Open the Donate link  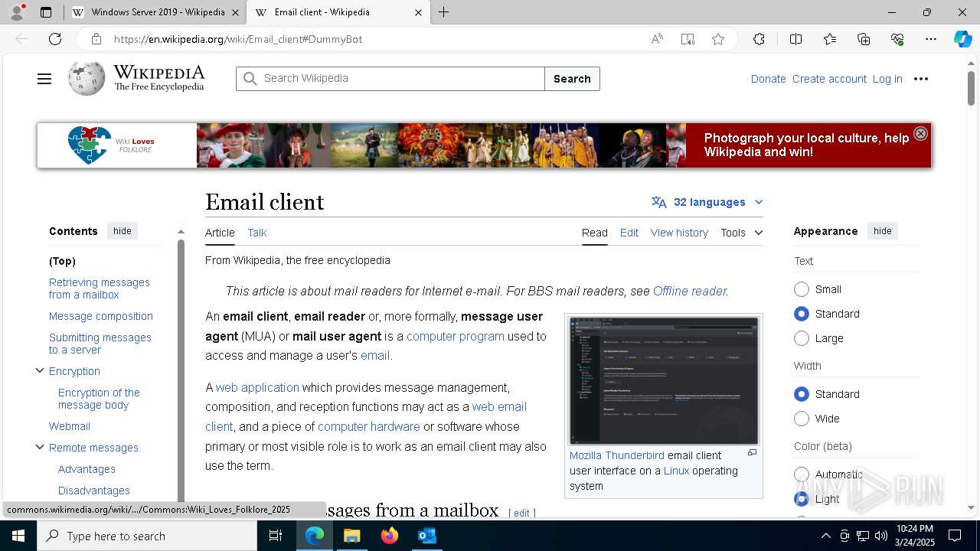(768, 79)
